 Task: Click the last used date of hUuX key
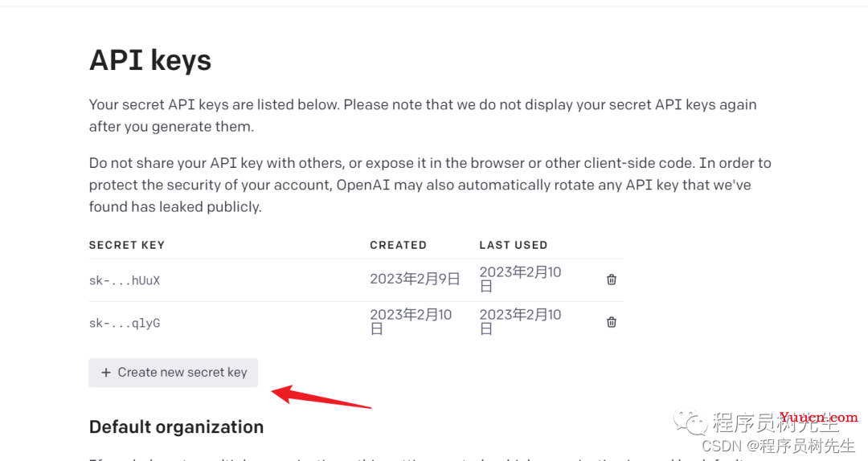pyautogui.click(x=520, y=279)
